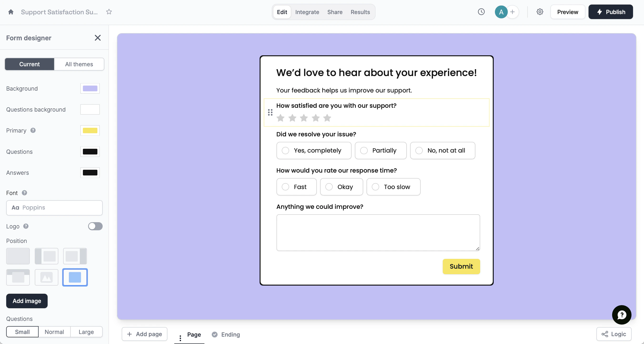Open the help chat bubble
Viewport: 644px width, 344px height.
click(x=622, y=315)
